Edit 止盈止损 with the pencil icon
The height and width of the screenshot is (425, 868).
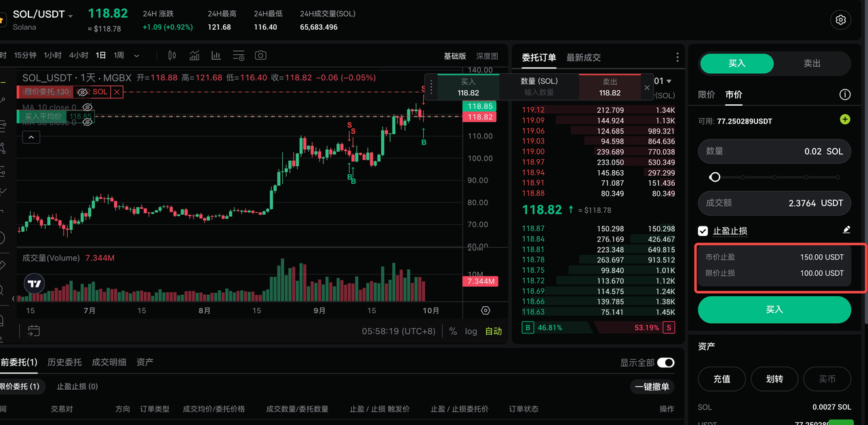click(846, 230)
